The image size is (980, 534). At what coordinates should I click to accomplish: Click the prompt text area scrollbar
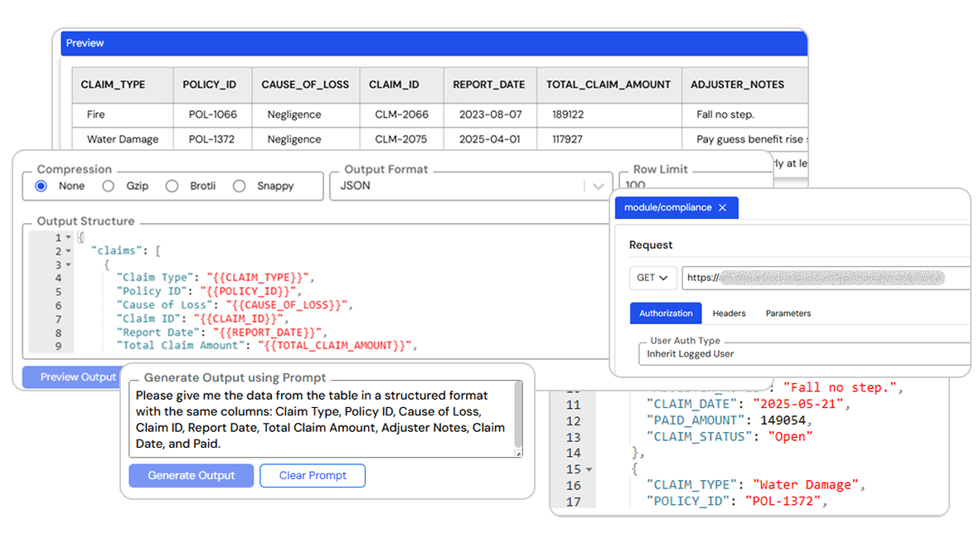[x=519, y=415]
